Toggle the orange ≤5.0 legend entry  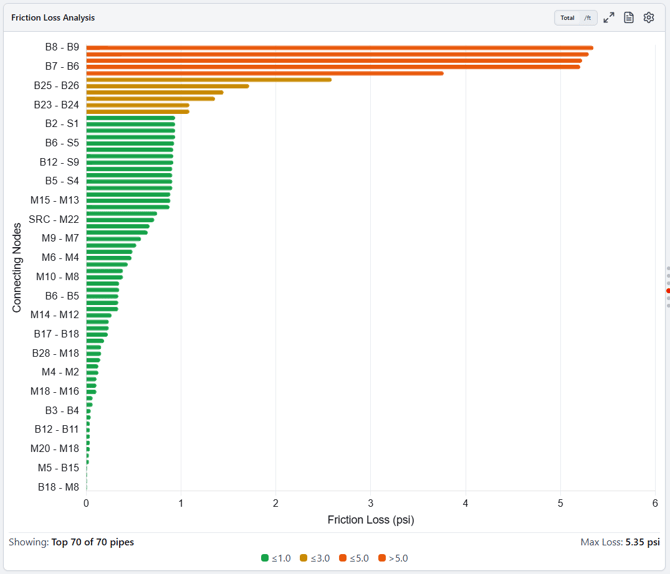tap(354, 558)
